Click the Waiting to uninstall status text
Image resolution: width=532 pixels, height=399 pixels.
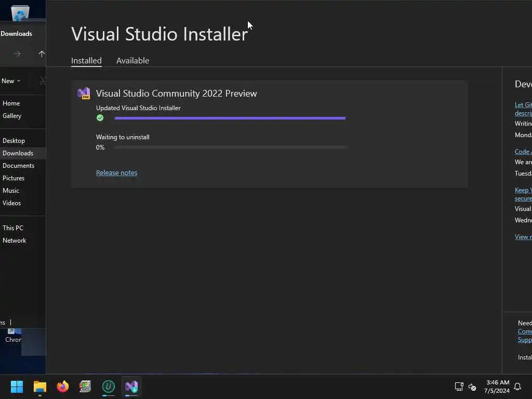[x=123, y=137]
